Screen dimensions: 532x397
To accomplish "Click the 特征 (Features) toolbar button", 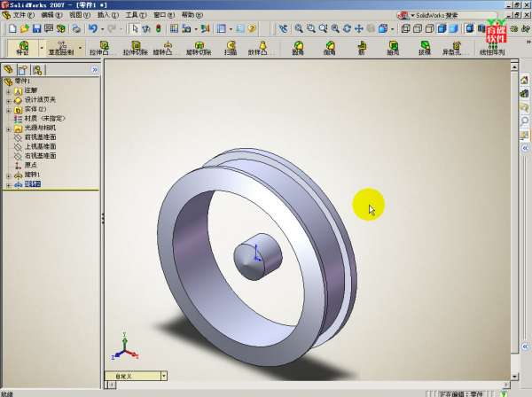I will [23, 48].
